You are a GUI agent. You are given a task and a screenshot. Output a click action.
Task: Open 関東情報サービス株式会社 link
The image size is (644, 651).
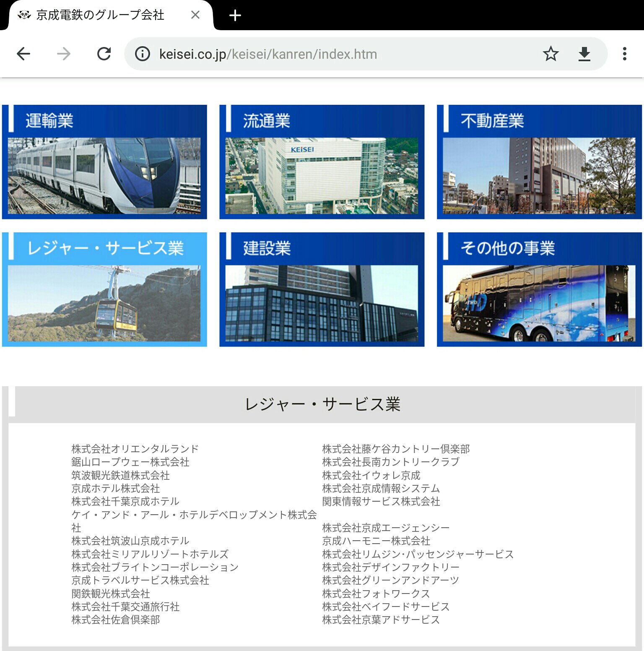click(x=381, y=501)
